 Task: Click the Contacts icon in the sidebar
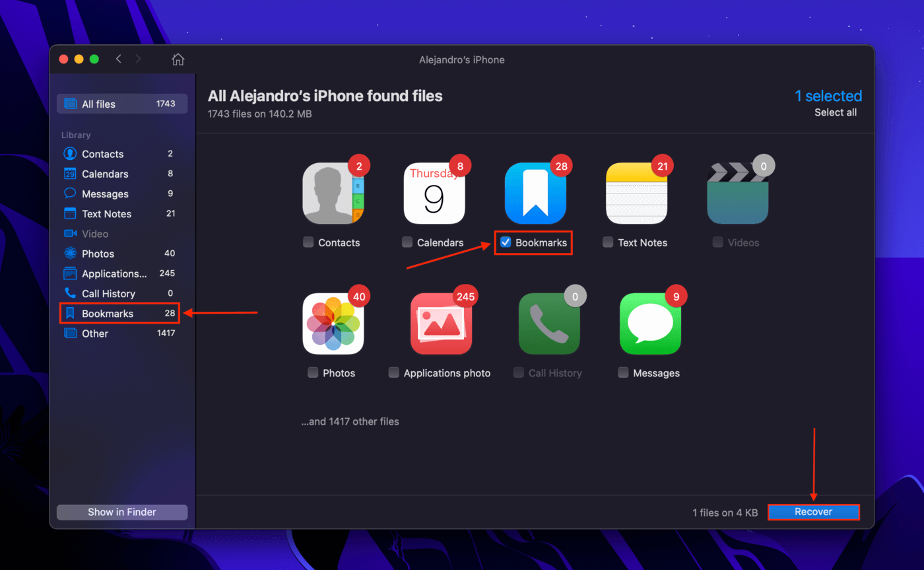[x=70, y=154]
